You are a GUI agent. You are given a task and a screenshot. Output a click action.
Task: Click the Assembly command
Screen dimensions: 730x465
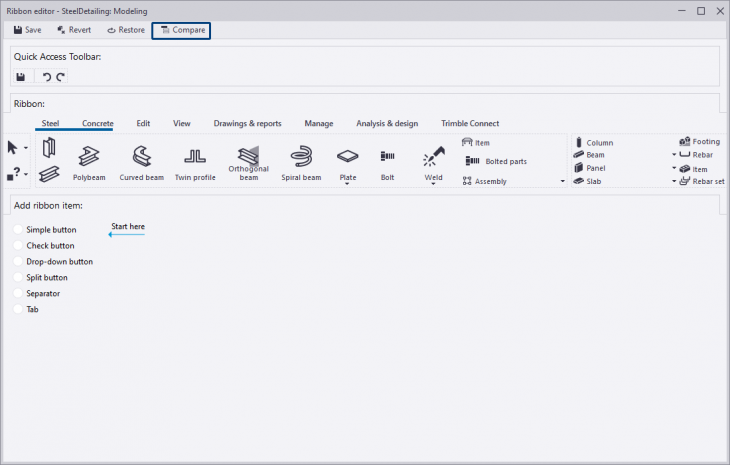pos(485,181)
